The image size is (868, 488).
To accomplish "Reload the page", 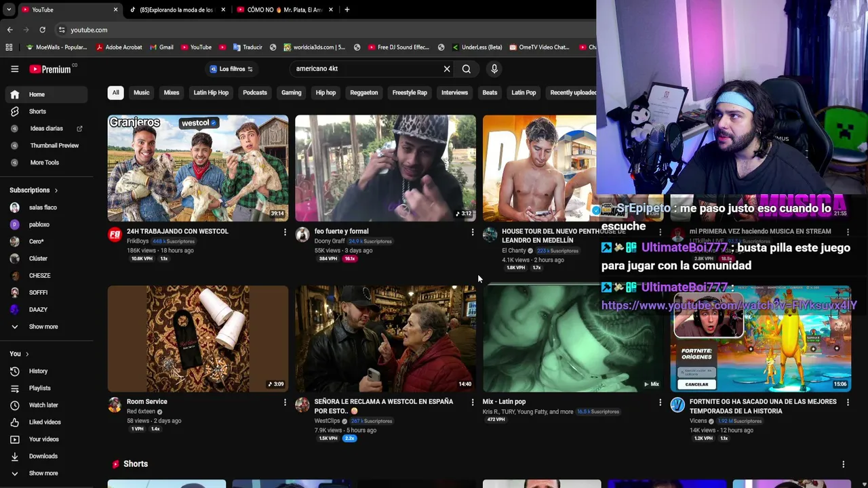I will [42, 30].
